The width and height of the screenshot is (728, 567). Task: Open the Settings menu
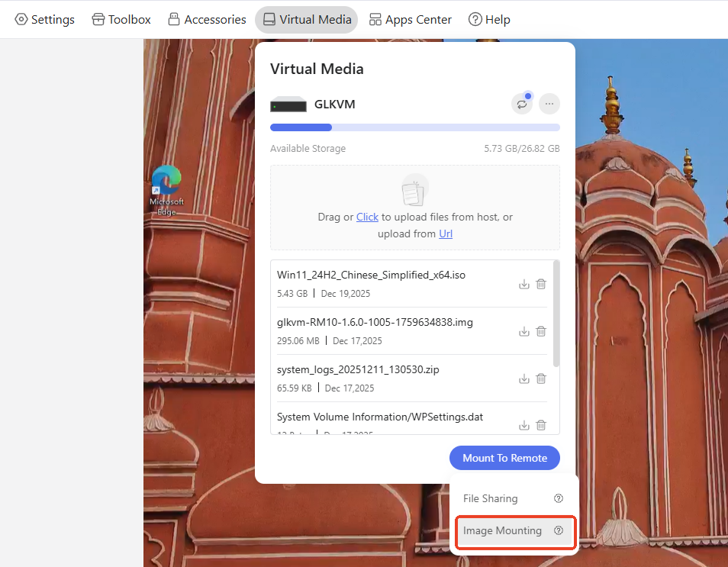click(x=45, y=19)
